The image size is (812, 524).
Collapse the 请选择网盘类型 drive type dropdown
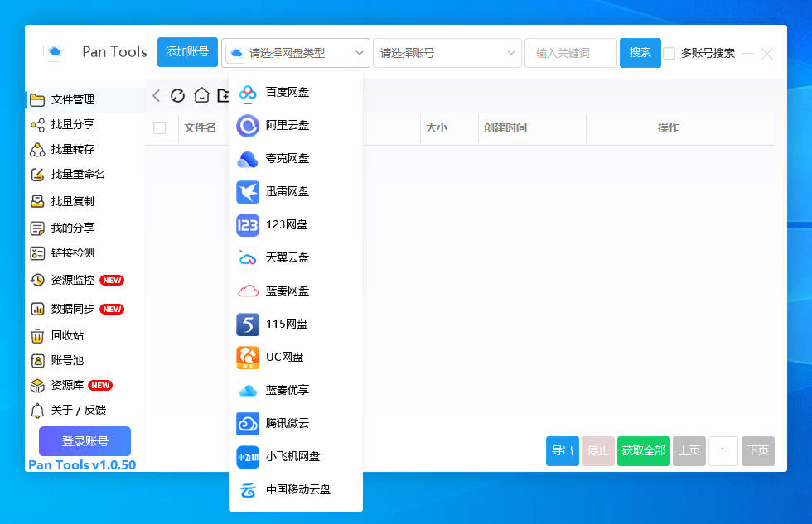[295, 52]
